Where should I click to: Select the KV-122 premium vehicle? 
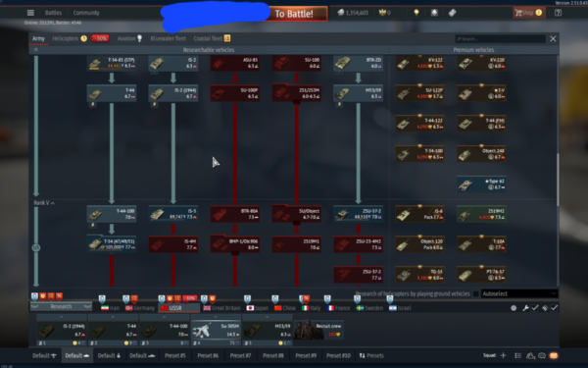(420, 63)
